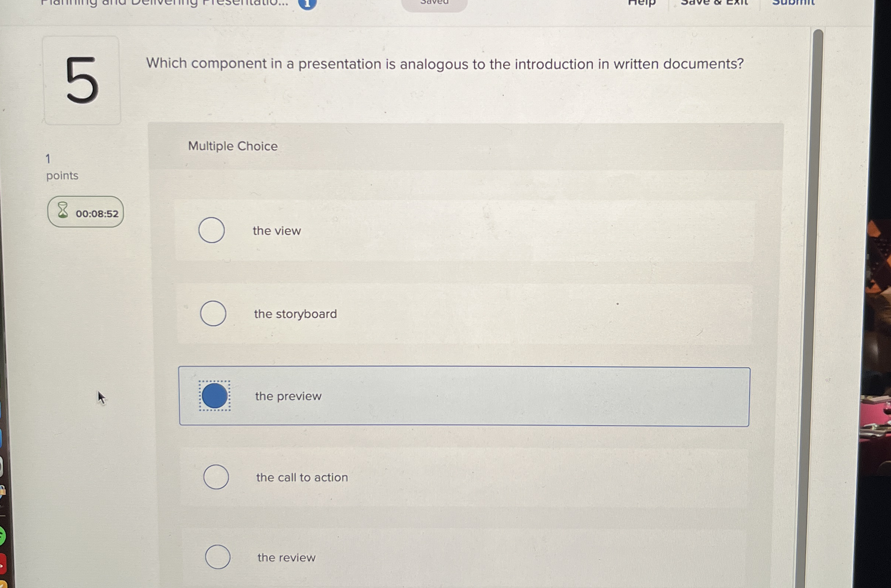Click the 'Multiple Choice' heading

[x=233, y=146]
